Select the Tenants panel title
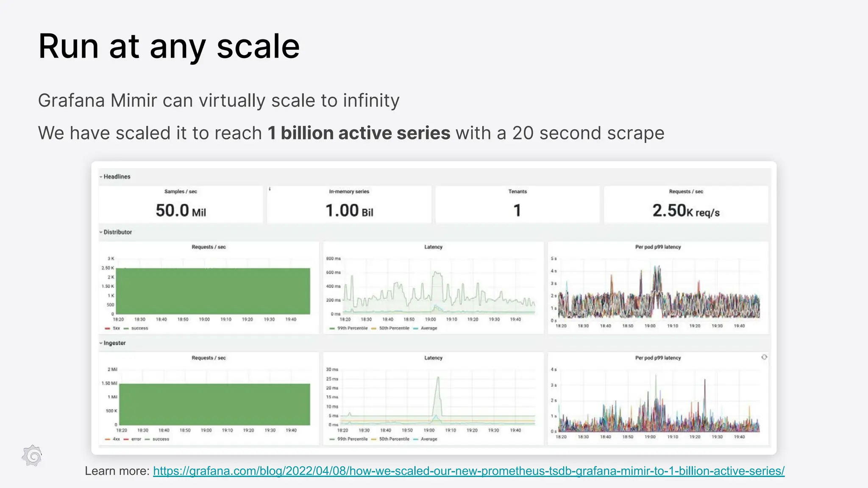Viewport: 868px width, 488px height. [x=517, y=191]
